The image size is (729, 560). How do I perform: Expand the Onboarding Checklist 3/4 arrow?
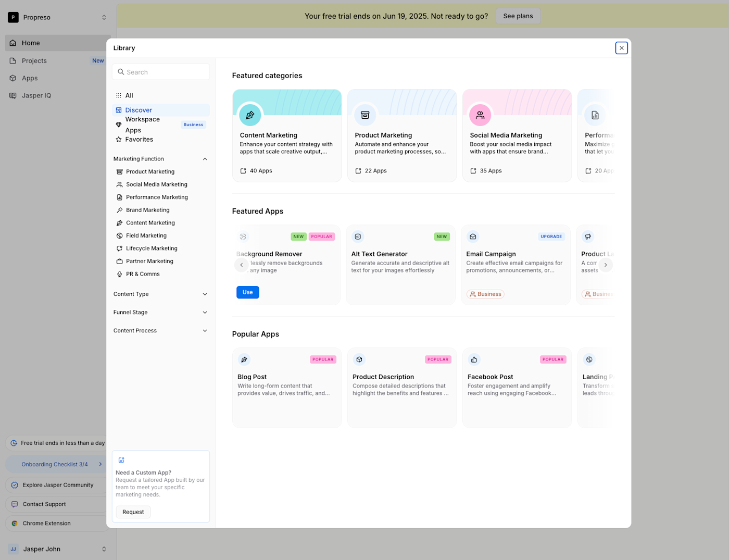point(100,464)
